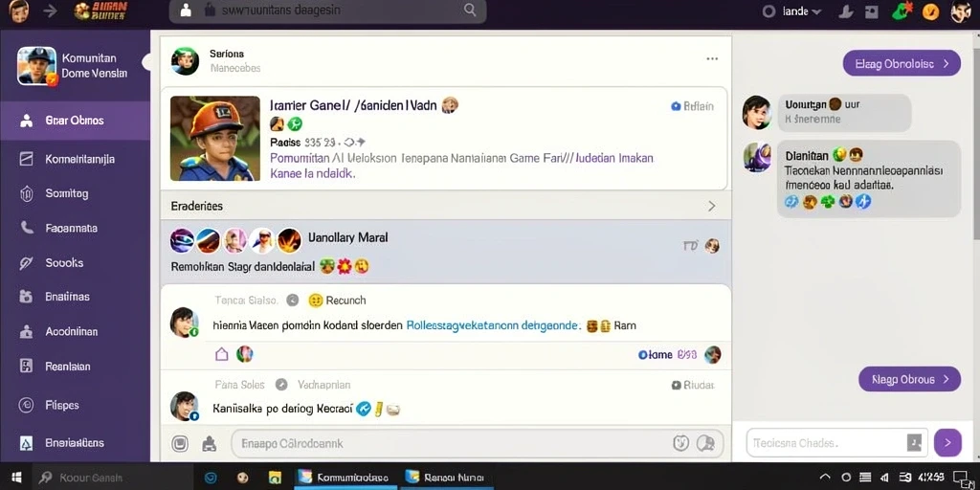Open the Ranoai Nunai taskbar window

446,478
